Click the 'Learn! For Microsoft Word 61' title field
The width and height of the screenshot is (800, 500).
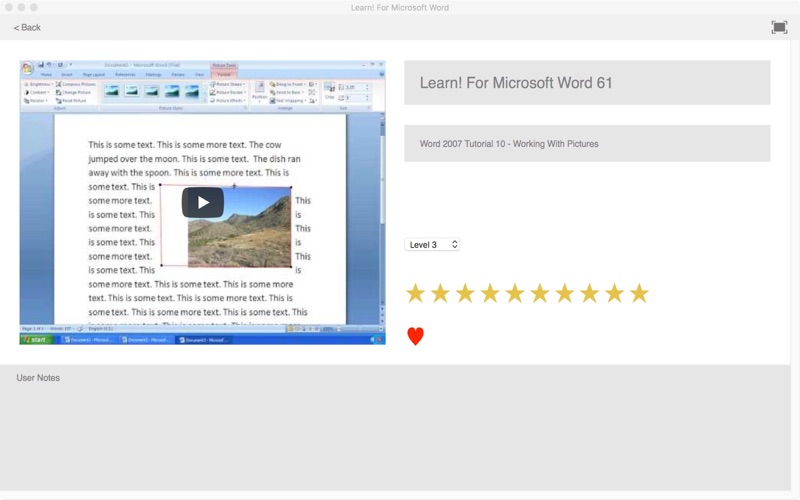(x=587, y=83)
